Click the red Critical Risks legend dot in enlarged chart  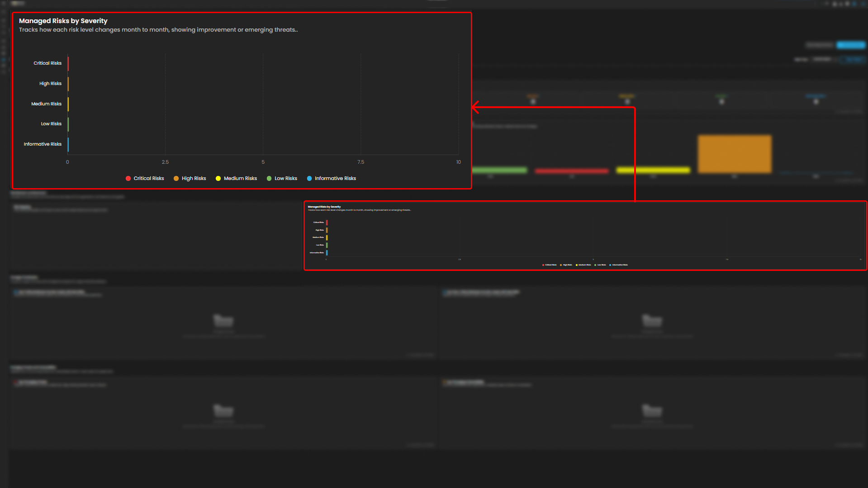pos(128,179)
